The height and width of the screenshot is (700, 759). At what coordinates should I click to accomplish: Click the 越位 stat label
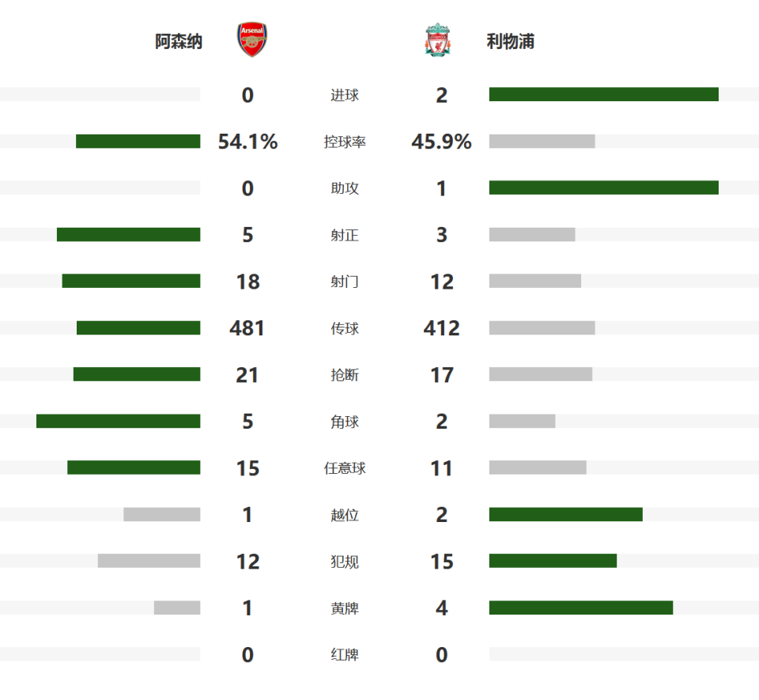(x=345, y=515)
